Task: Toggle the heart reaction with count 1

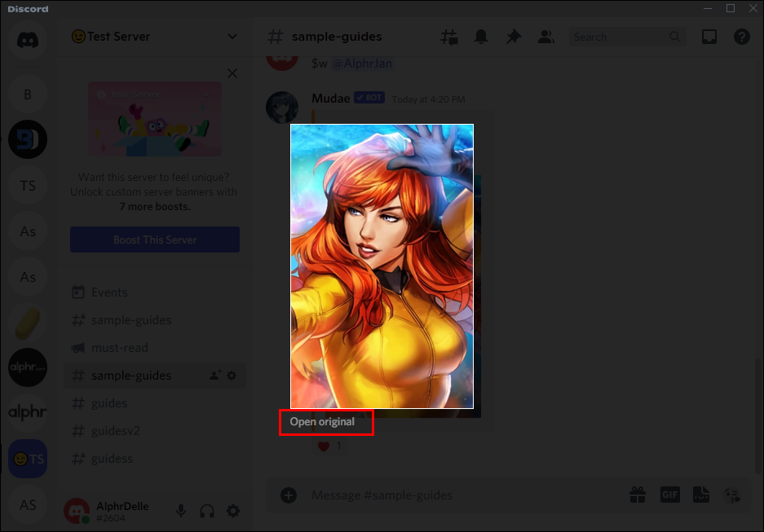Action: (330, 446)
